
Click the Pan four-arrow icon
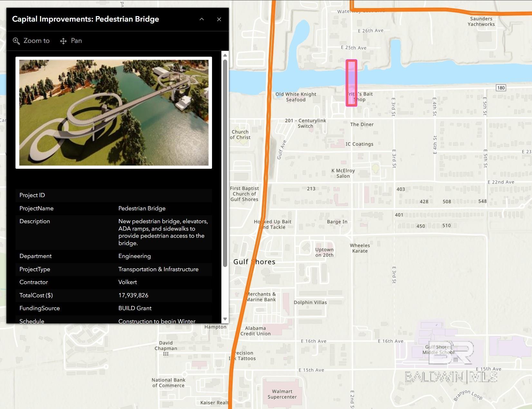63,41
